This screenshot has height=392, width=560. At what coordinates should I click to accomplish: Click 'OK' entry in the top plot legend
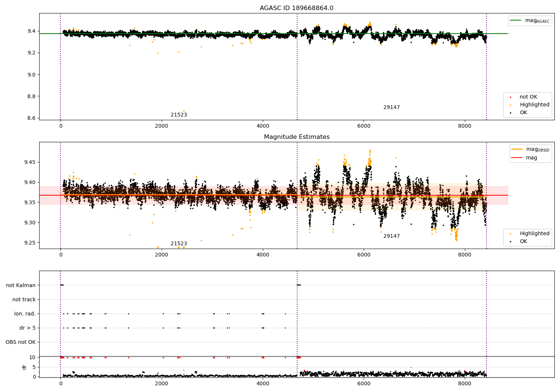click(x=523, y=113)
